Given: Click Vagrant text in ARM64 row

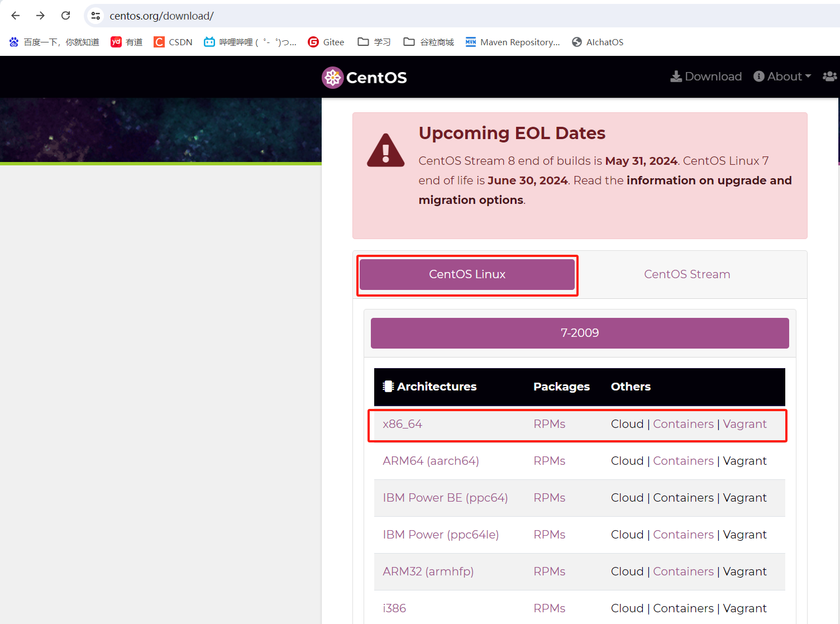Looking at the screenshot, I should click(744, 461).
